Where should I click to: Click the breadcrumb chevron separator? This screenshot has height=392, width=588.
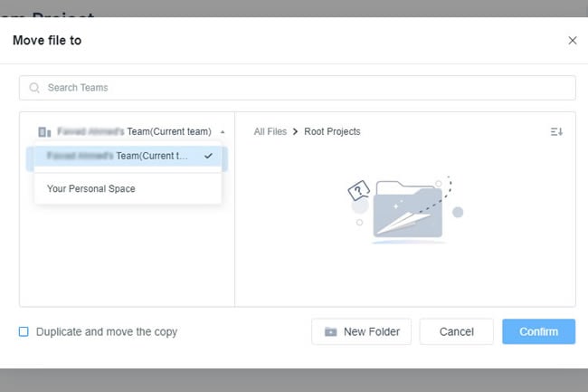295,131
